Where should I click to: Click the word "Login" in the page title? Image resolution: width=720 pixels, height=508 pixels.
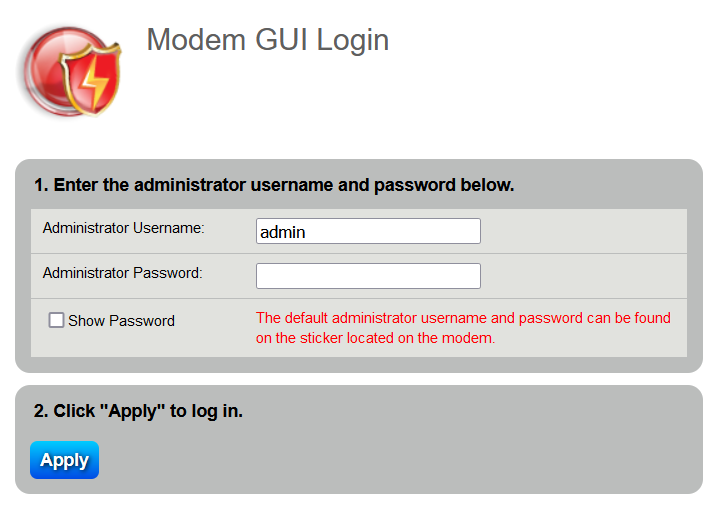coord(352,40)
